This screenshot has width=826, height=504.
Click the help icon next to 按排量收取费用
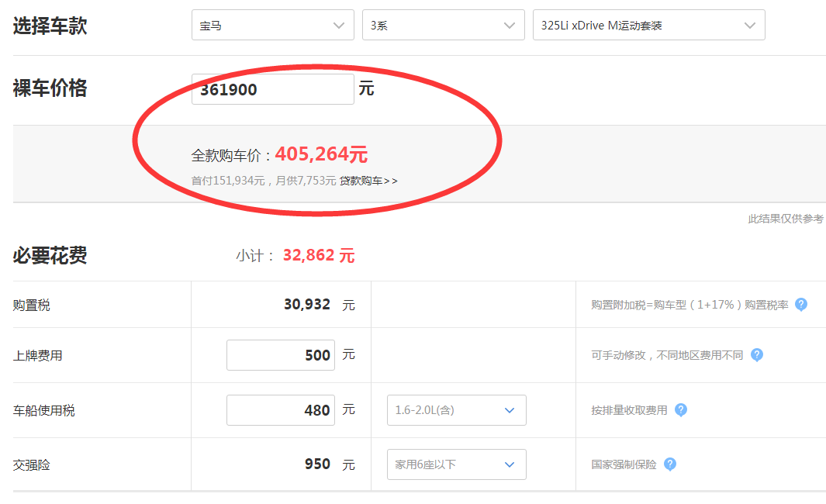coord(681,409)
